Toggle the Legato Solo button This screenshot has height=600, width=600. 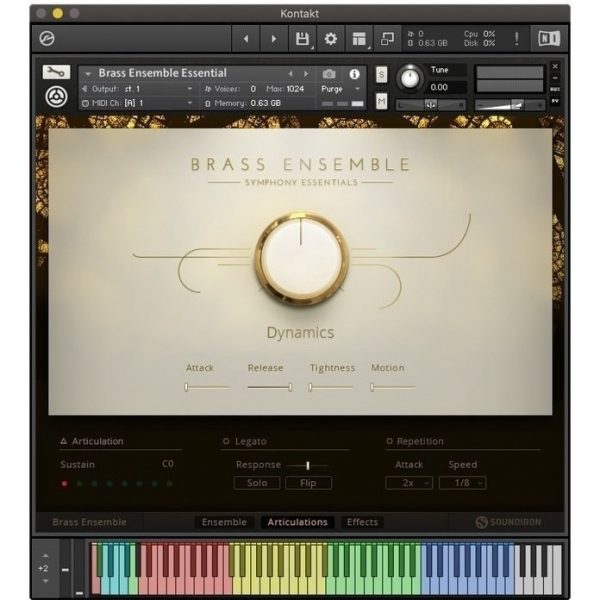(257, 483)
